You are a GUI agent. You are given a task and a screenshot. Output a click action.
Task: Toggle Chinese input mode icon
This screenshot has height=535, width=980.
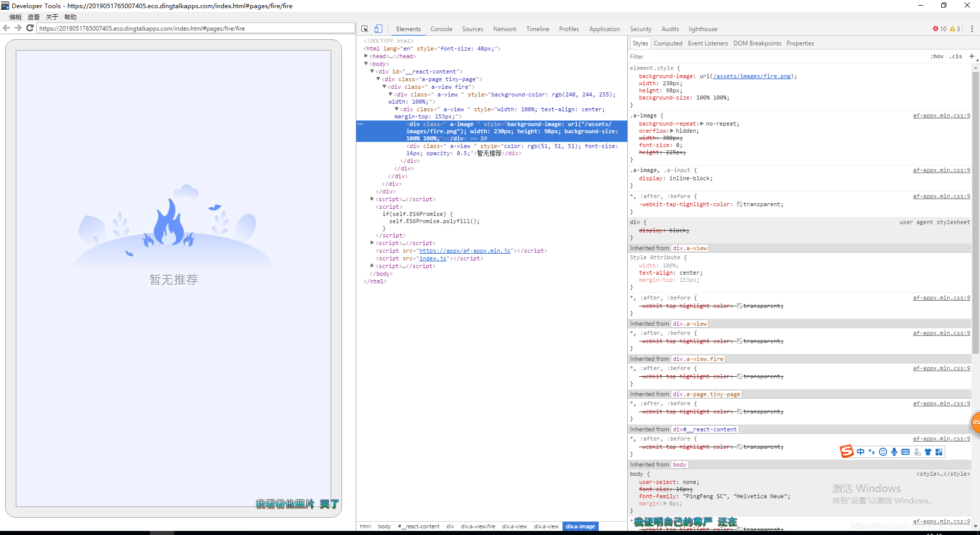point(861,452)
